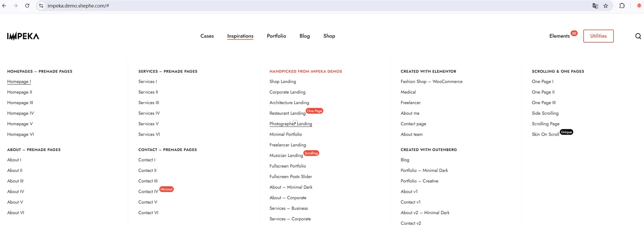Open the Inspirations menu
This screenshot has height=226, width=644.
[240, 36]
